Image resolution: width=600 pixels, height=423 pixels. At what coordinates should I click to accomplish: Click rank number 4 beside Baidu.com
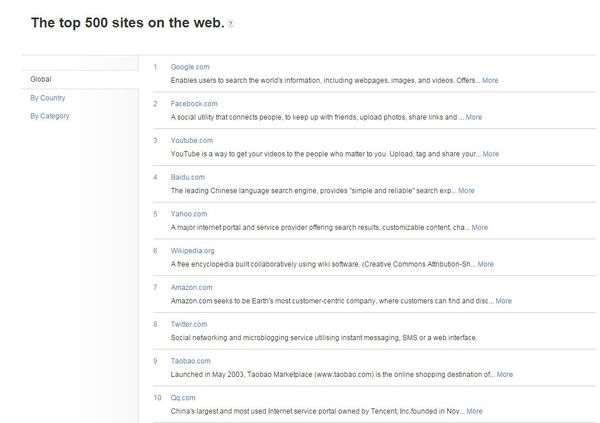coord(155,177)
